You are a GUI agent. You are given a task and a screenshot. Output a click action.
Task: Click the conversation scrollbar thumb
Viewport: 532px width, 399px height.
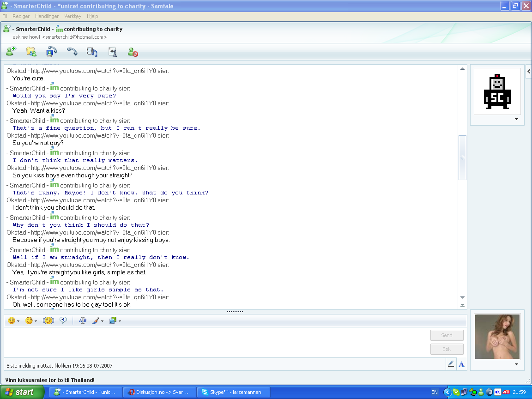tap(462, 157)
